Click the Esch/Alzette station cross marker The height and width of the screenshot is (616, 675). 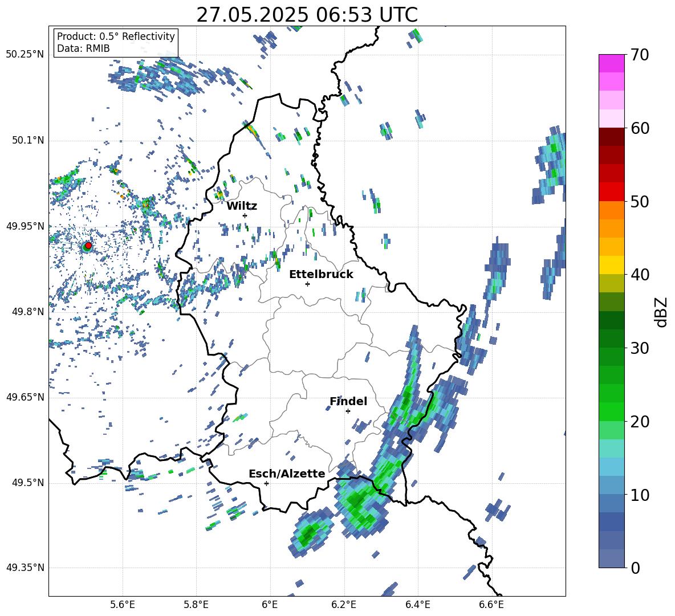pos(266,483)
